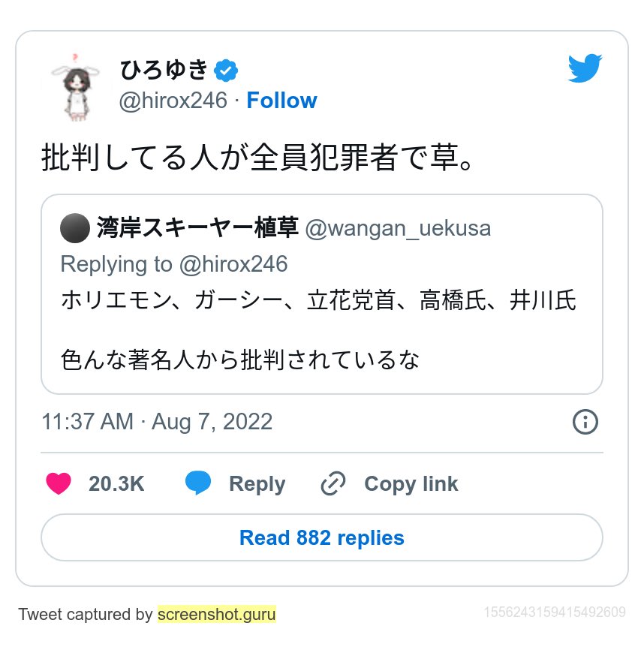
Task: Click the Reply text label
Action: click(257, 484)
